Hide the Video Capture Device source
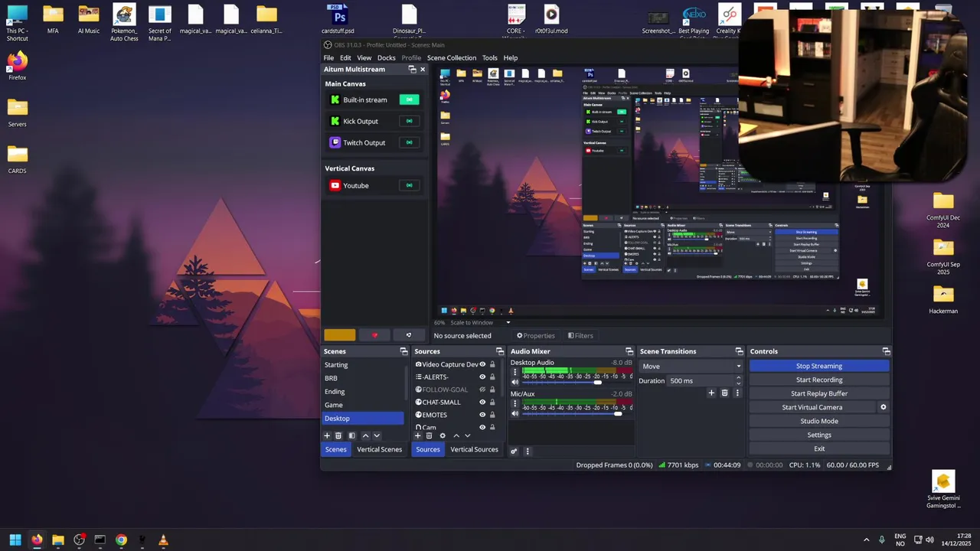 (482, 364)
